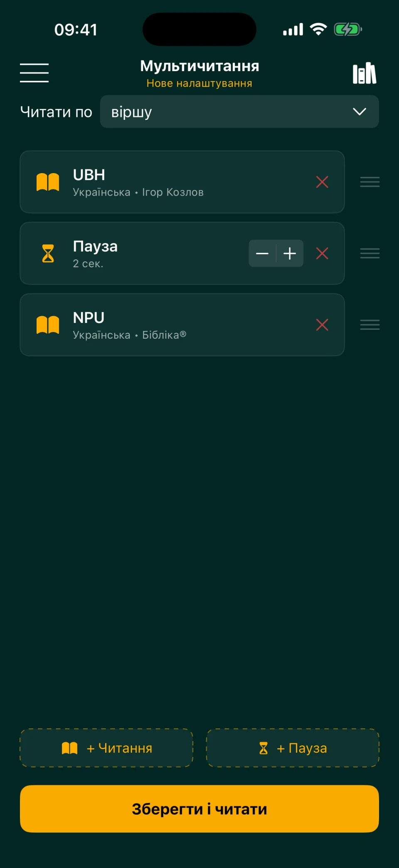
Task: Tap Зберегти і читати button
Action: [x=199, y=808]
